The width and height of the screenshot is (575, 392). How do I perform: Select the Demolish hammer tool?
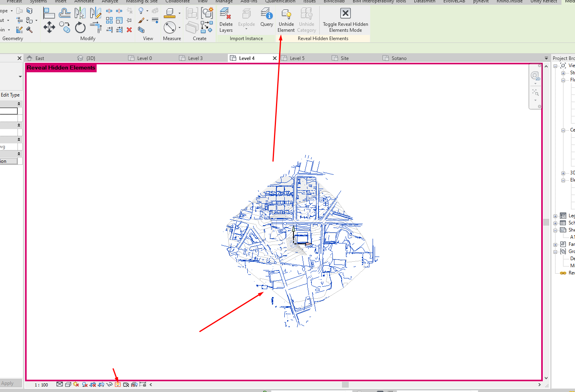pos(29,30)
